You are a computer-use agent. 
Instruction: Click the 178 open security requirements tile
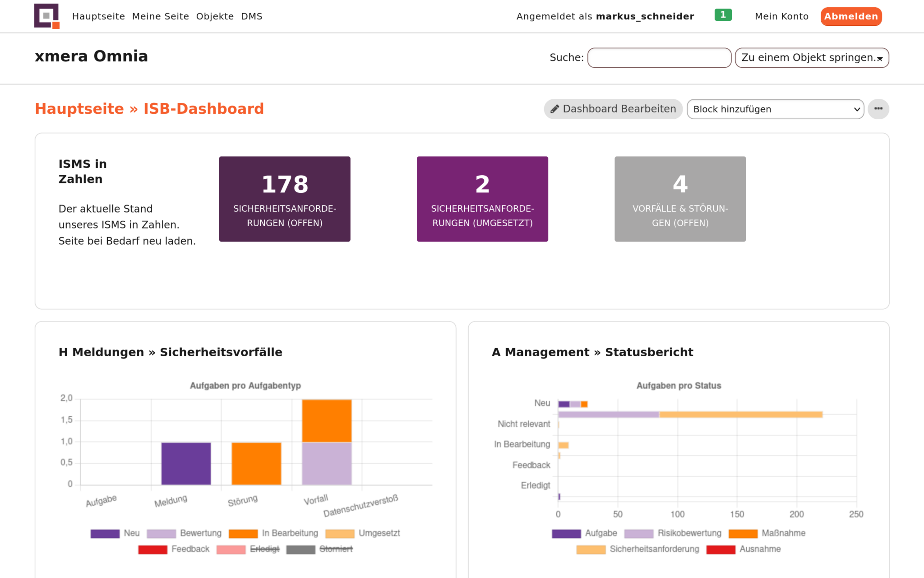coord(284,199)
